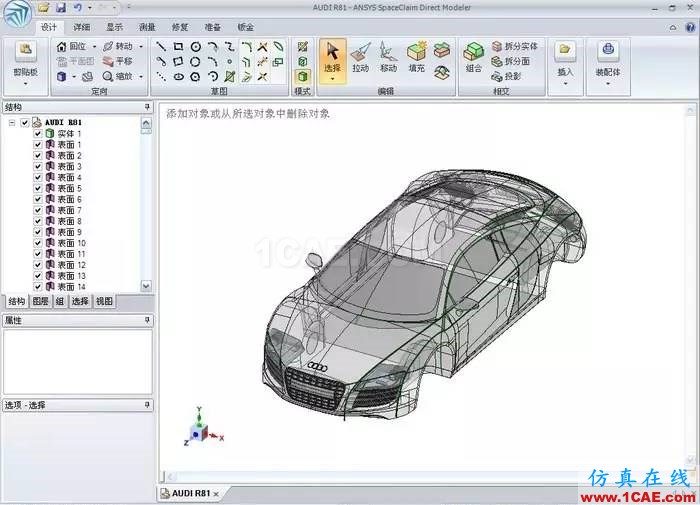This screenshot has height=505, width=700.
Task: Switch to 3D mode icon
Action: click(303, 76)
